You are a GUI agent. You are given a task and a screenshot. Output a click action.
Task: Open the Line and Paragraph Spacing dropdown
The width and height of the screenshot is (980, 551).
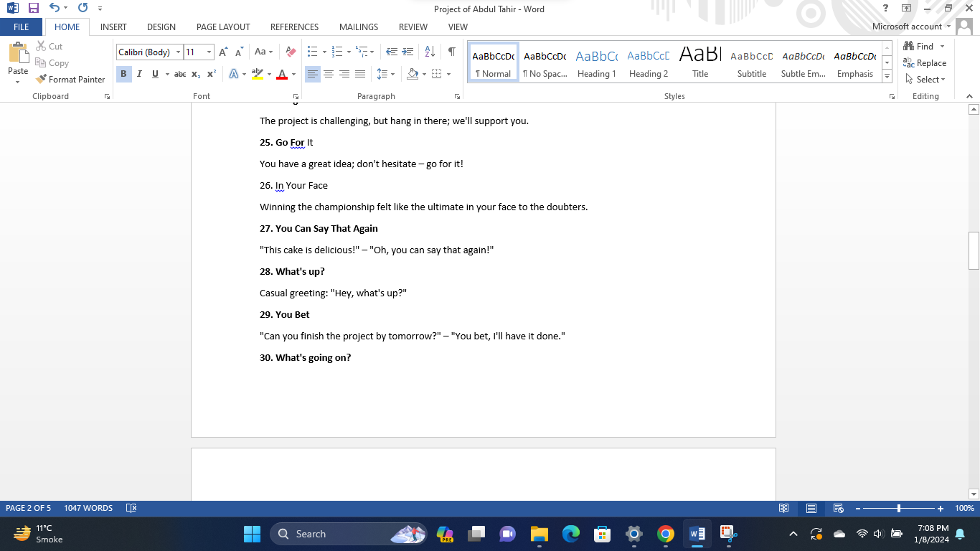coord(386,74)
